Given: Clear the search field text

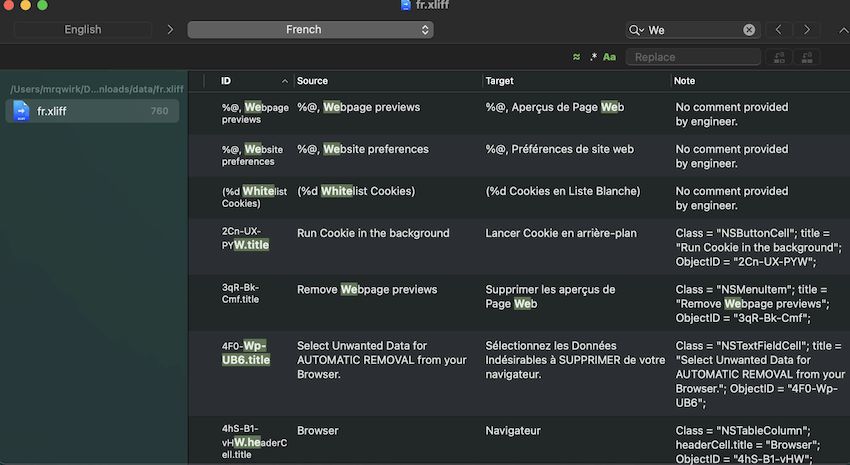Looking at the screenshot, I should [749, 30].
